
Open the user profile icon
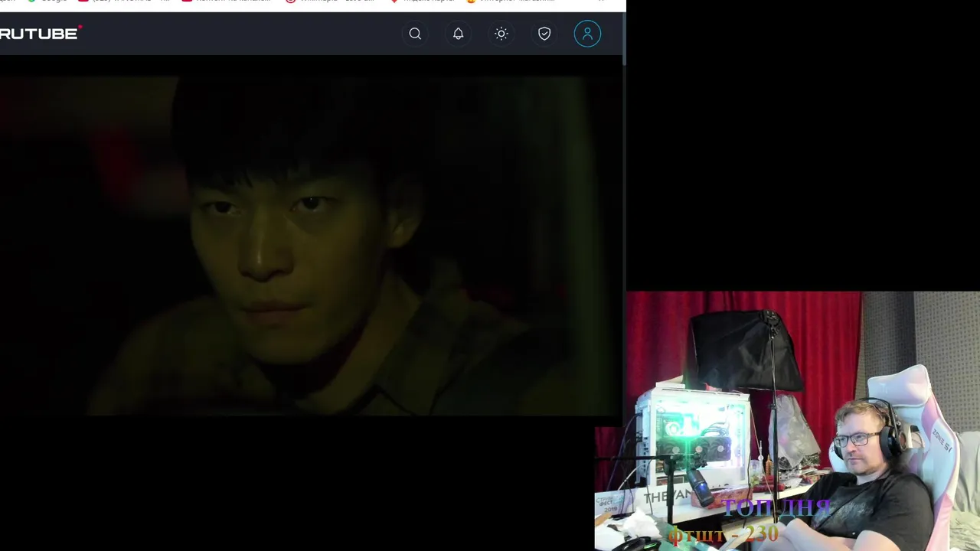[x=587, y=34]
